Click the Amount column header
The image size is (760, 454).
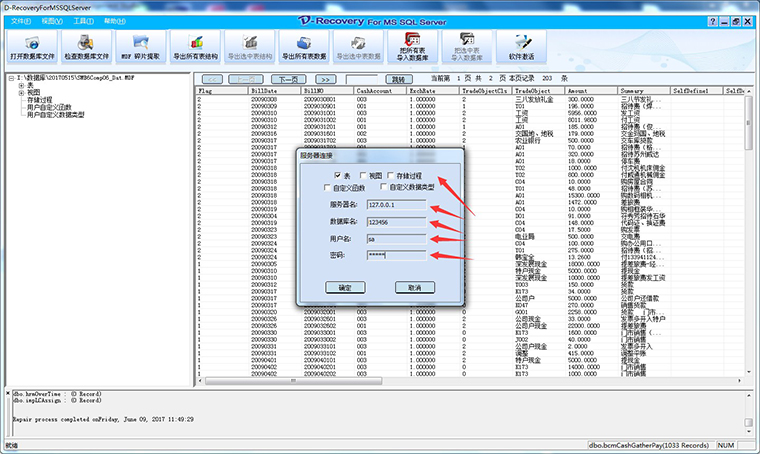point(591,91)
